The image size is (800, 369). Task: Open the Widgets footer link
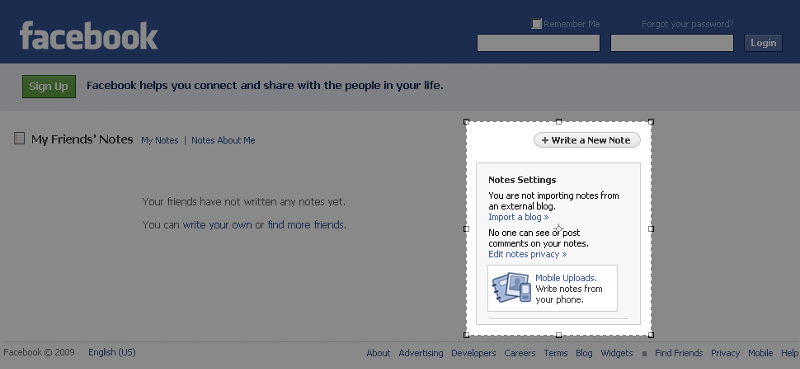tap(617, 353)
